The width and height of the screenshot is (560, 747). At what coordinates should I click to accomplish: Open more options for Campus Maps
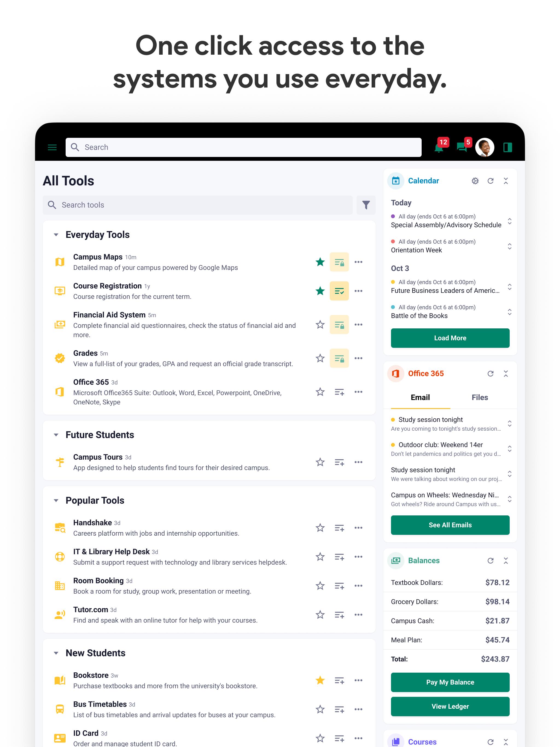click(358, 262)
